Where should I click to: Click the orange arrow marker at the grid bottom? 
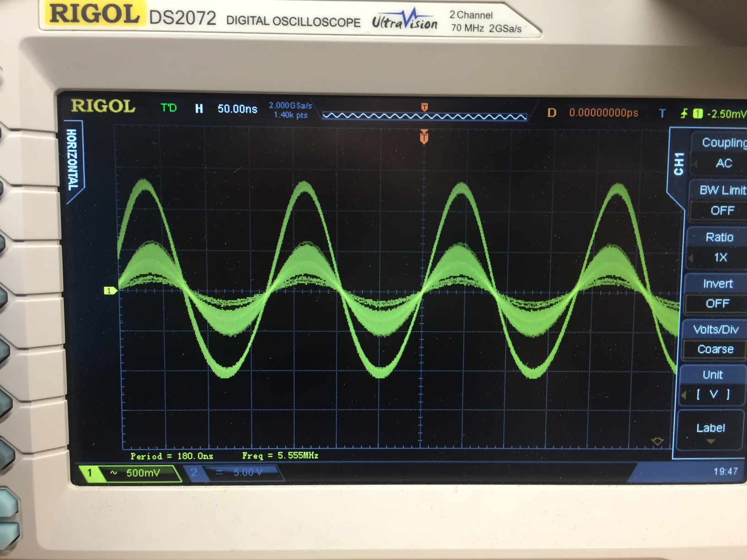[657, 442]
